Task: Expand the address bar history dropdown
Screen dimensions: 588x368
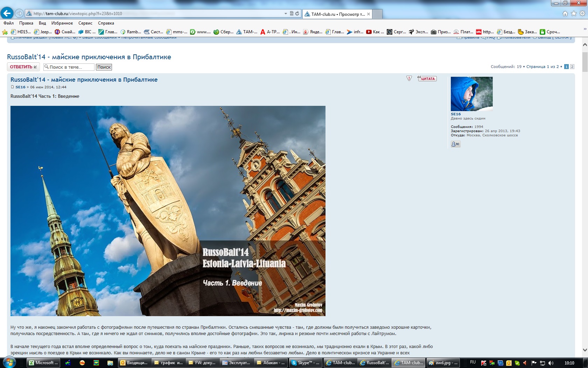Action: [286, 14]
